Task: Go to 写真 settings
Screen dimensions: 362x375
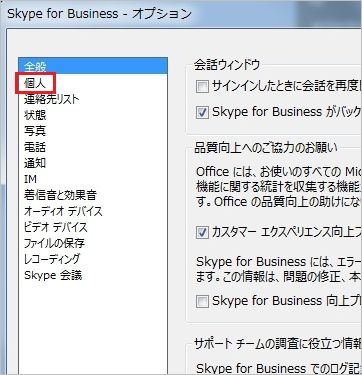Action: click(x=35, y=131)
